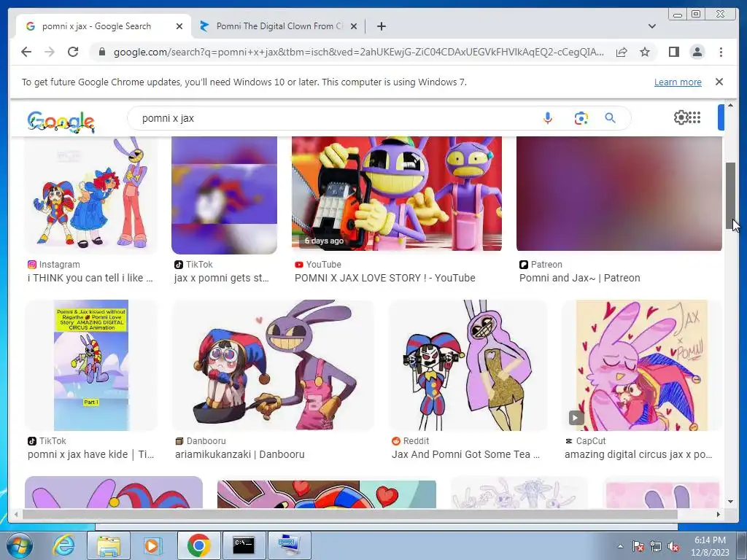747x560 pixels.
Task: Start voice search with microphone
Action: point(548,118)
